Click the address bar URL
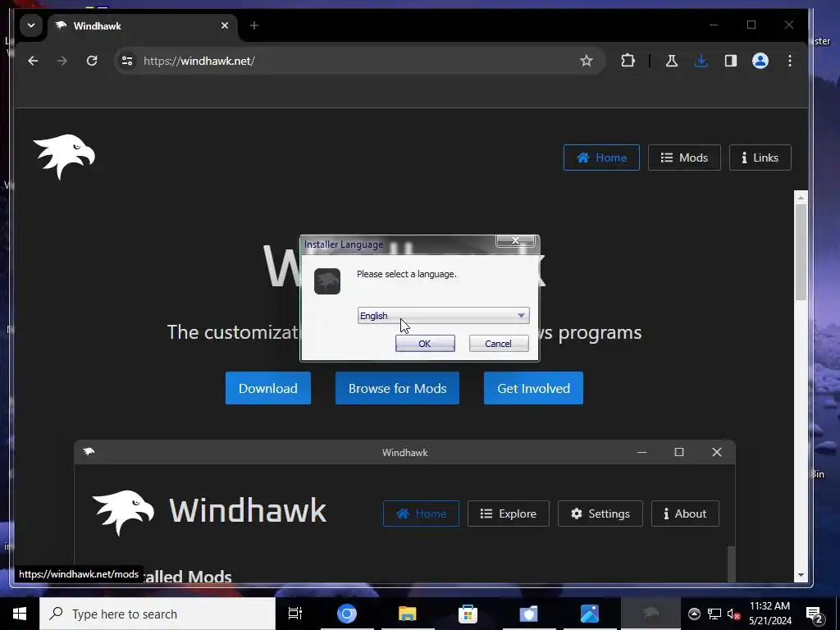Image resolution: width=840 pixels, height=630 pixels. click(x=199, y=61)
